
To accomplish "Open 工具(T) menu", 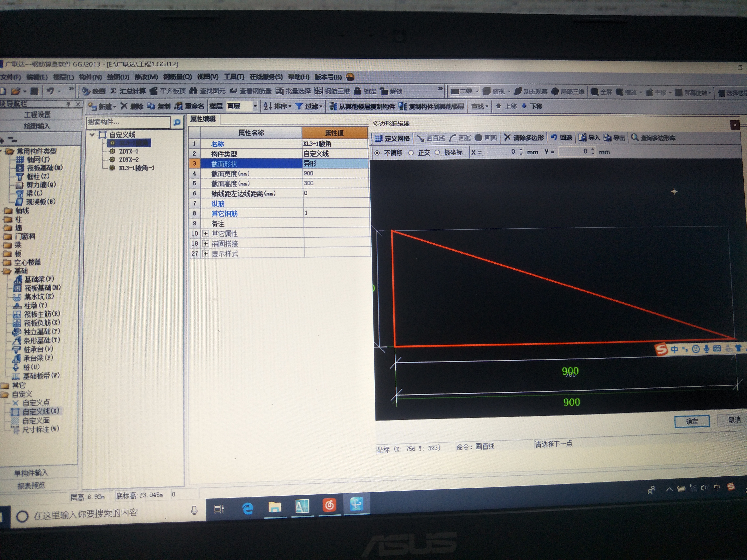I will pos(234,77).
